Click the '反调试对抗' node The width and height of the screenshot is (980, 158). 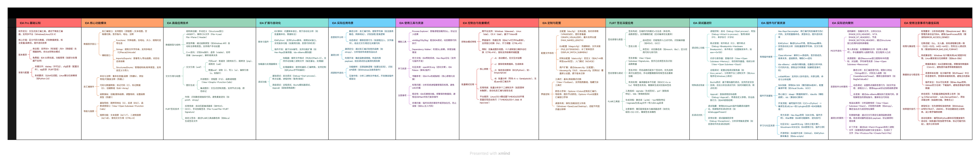point(697,115)
